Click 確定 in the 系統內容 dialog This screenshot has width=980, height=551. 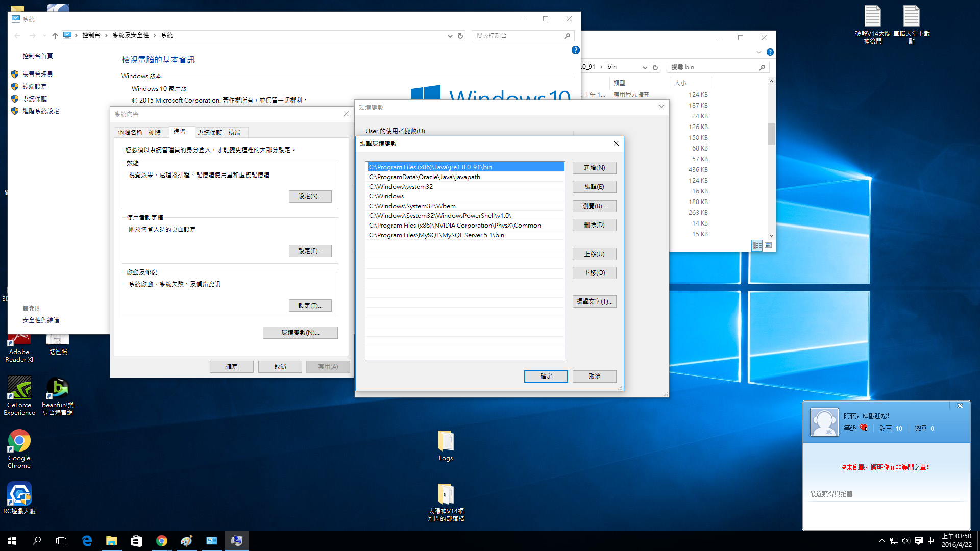[x=231, y=367]
